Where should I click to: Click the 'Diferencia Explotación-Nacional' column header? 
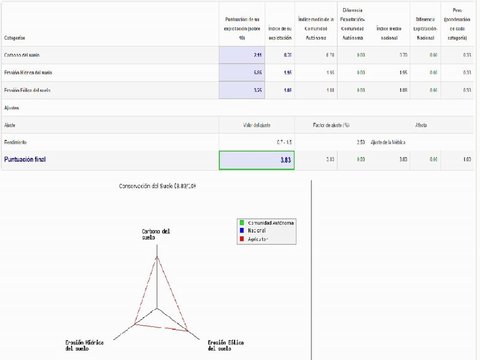pyautogui.click(x=425, y=28)
